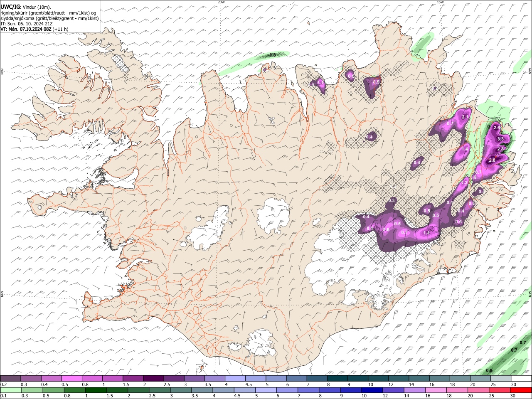Click the '15W' longitude label
The height and width of the screenshot is (399, 532).
440,2
